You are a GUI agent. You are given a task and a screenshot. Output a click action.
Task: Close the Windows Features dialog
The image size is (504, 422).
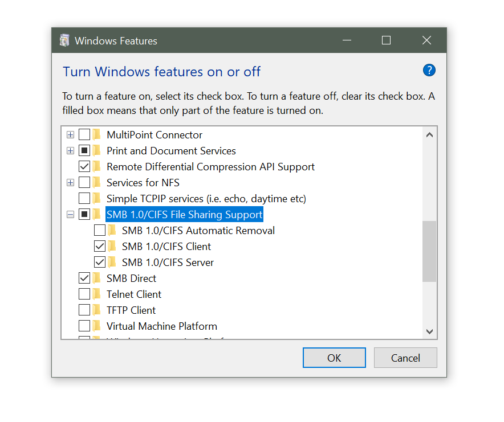coord(426,40)
